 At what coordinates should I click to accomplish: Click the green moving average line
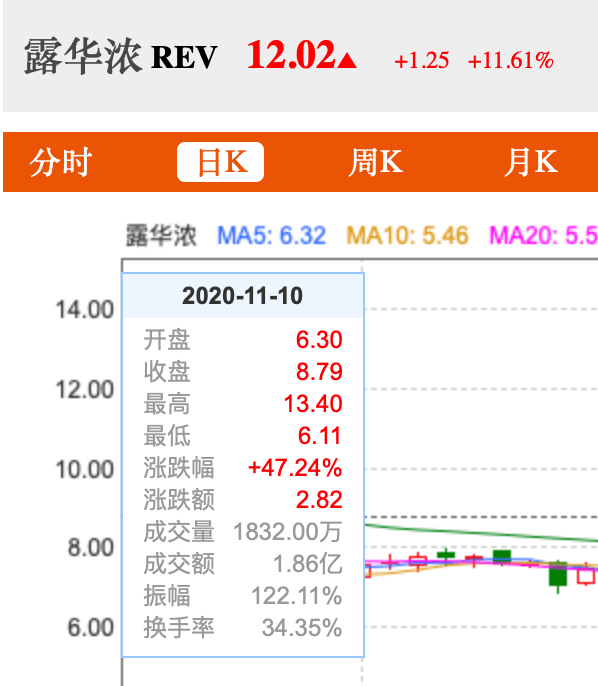[x=481, y=533]
